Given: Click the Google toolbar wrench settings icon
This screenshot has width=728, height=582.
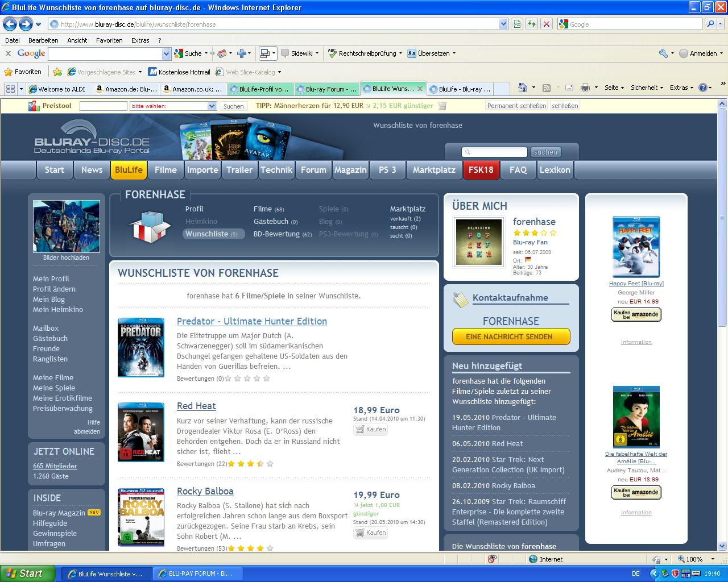Looking at the screenshot, I should [x=663, y=53].
